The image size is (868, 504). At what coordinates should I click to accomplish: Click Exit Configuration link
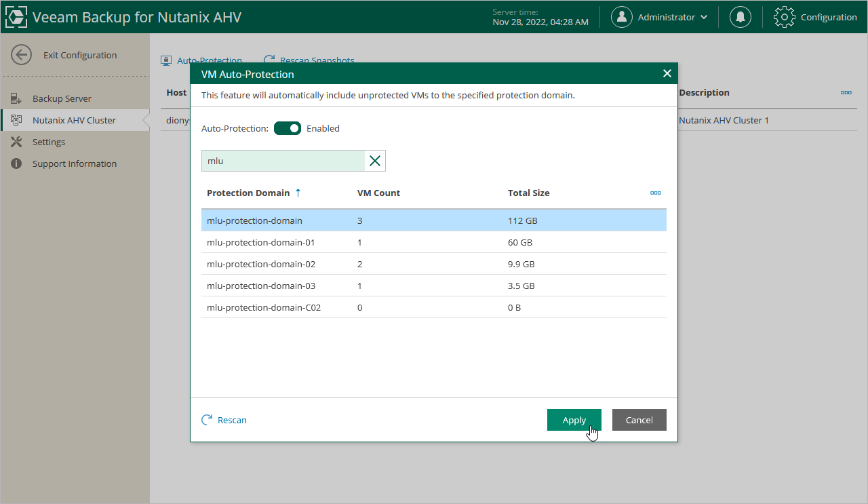80,55
